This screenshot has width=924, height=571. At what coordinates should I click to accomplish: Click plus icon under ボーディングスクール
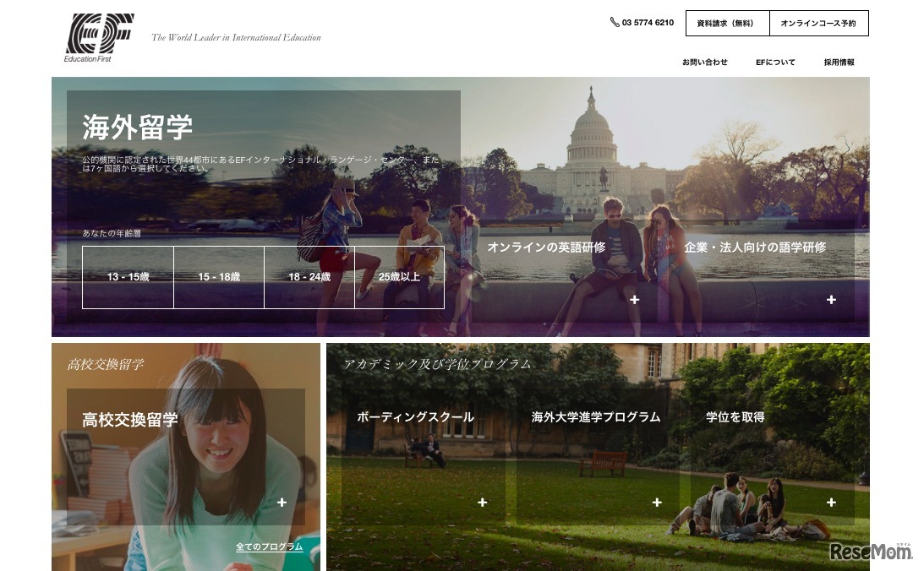click(482, 503)
